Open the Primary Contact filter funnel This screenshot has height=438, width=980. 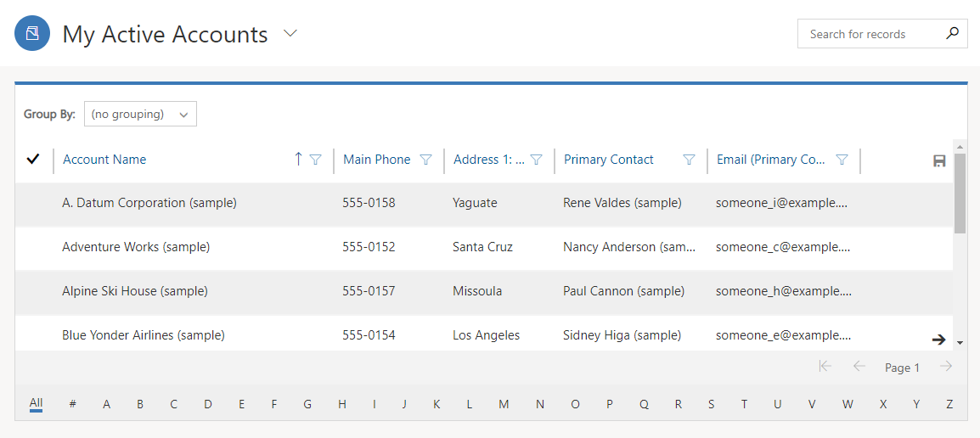pos(689,160)
